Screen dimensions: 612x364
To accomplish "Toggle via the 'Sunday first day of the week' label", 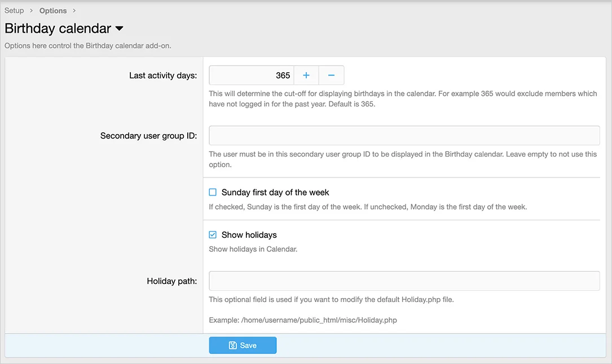I will [x=275, y=192].
